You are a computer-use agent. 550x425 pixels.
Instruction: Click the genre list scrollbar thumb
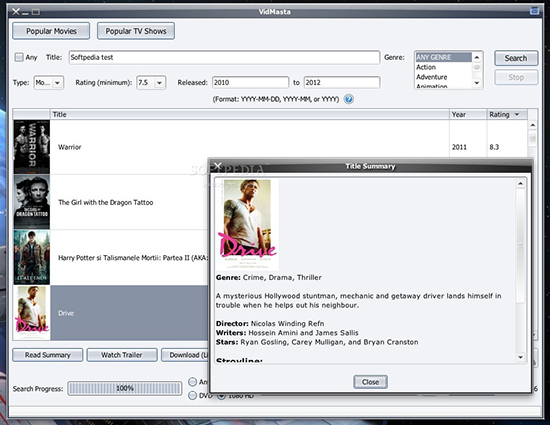(477, 67)
